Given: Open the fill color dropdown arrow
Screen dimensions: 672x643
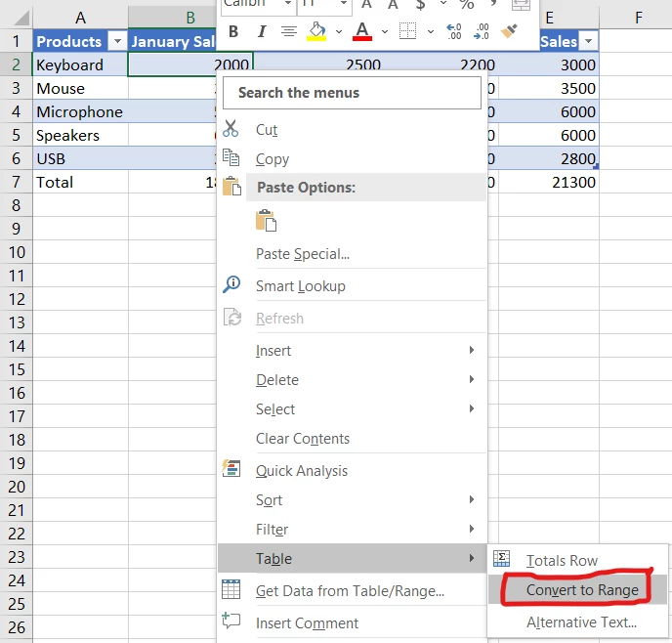Looking at the screenshot, I should (x=338, y=32).
